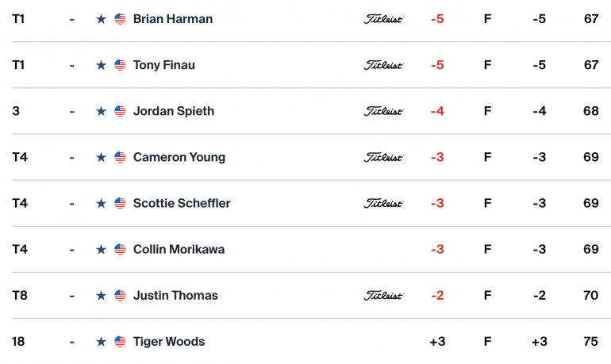Toggle favorite star for Brian Harman

101,19
